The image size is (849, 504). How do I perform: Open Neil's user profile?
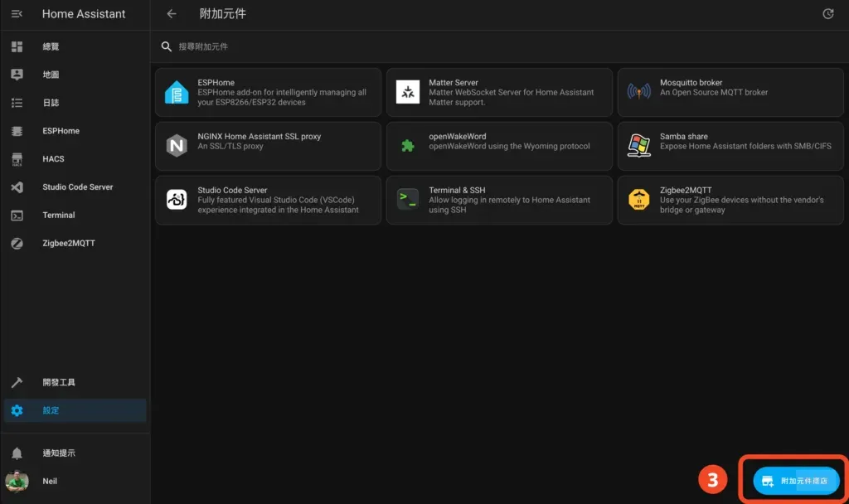click(50, 482)
